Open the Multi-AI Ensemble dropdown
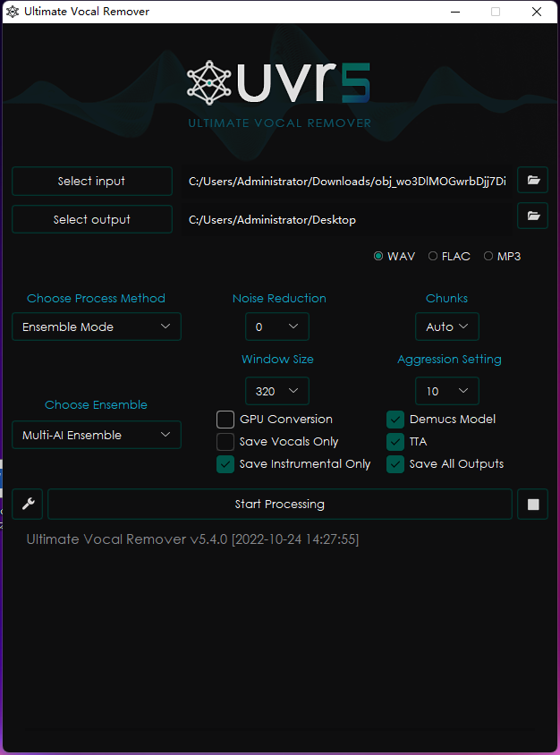Image resolution: width=560 pixels, height=755 pixels. 97,435
